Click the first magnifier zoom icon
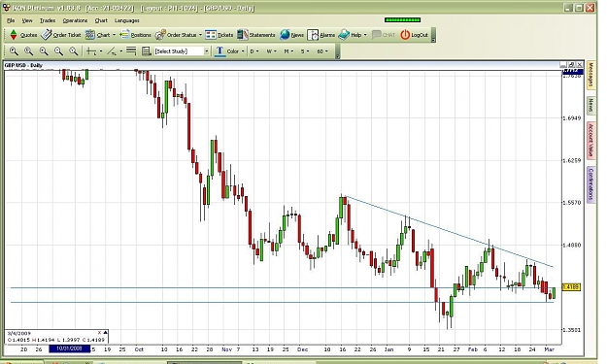Viewport: 607px width, 364px height. (x=14, y=51)
